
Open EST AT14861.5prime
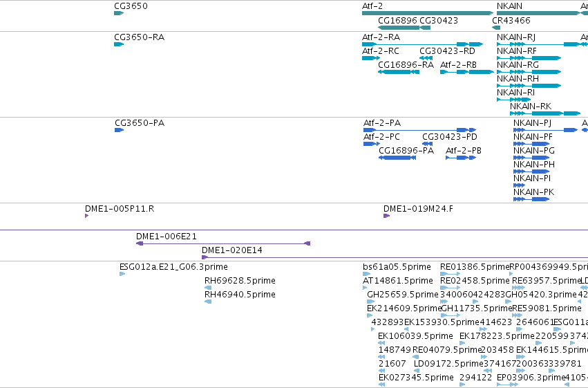[x=398, y=281]
